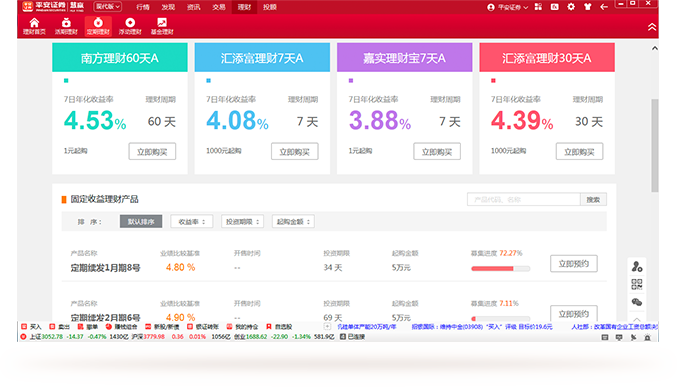Click the plus icon to add a shortcut
This screenshot has height=387, width=677.
327,327
